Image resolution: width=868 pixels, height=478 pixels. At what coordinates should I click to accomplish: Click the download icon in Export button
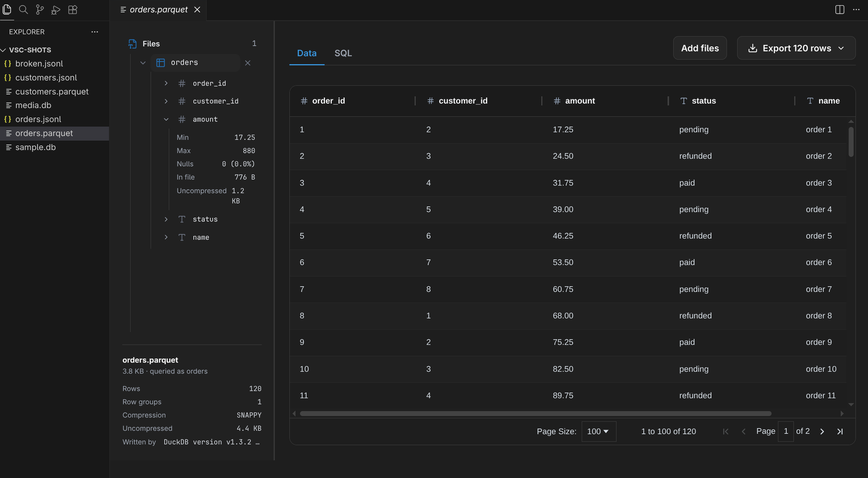point(752,48)
